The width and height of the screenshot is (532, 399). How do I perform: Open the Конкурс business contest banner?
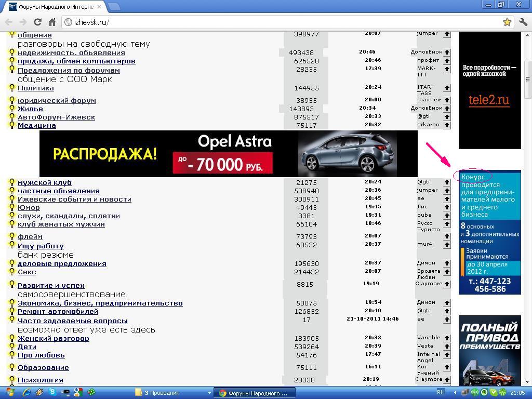(489, 232)
